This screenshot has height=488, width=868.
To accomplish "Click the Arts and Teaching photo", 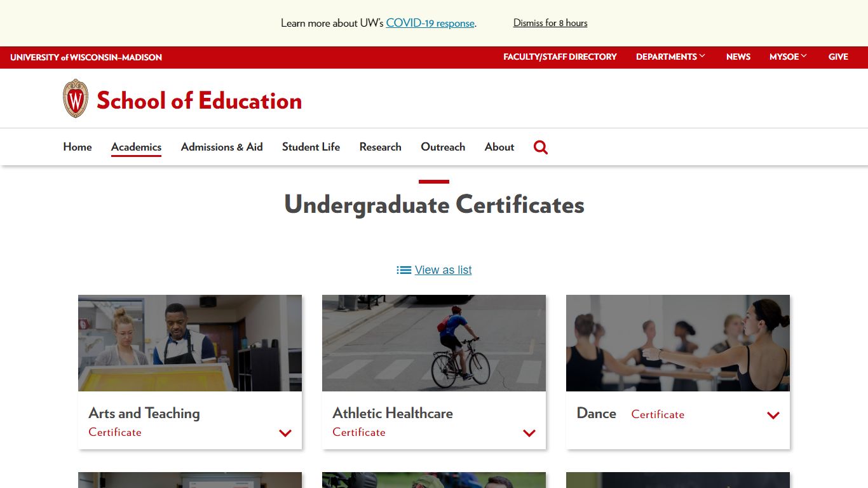I will (x=190, y=343).
